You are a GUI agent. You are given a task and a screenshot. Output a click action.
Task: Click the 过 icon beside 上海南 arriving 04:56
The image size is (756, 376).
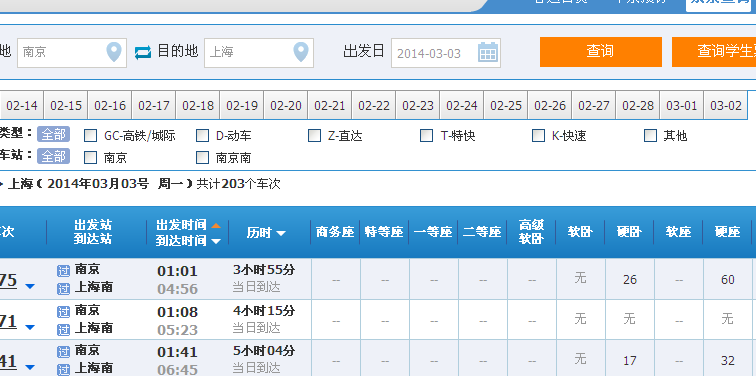[x=64, y=289]
